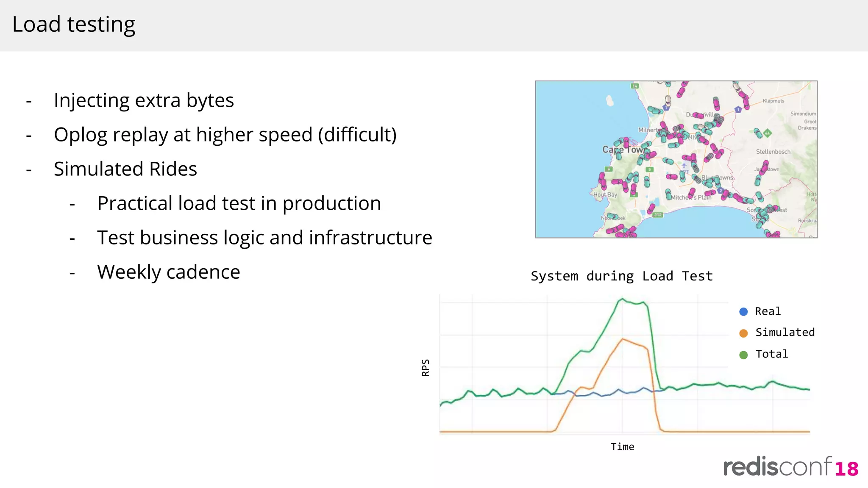Click 'Injecting extra bytes' bullet
The height and width of the screenshot is (488, 868).
coord(144,101)
